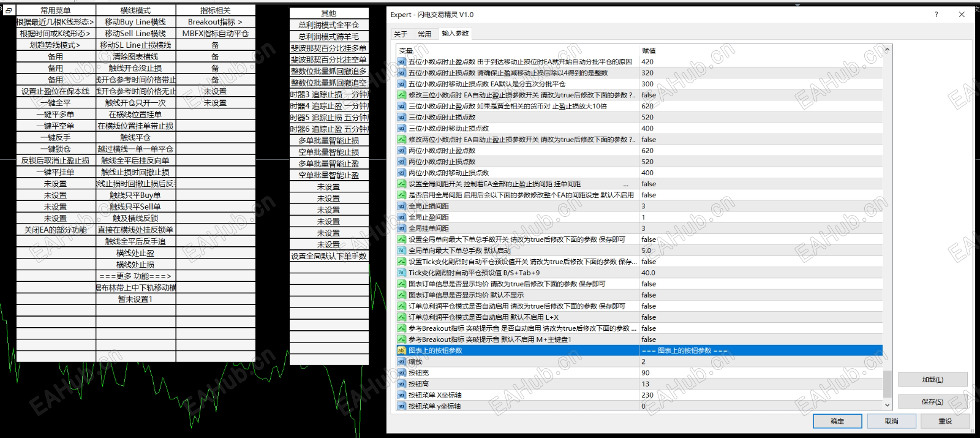Click the 清除图表横线 chart button
This screenshot has height=438, width=980.
(x=135, y=56)
